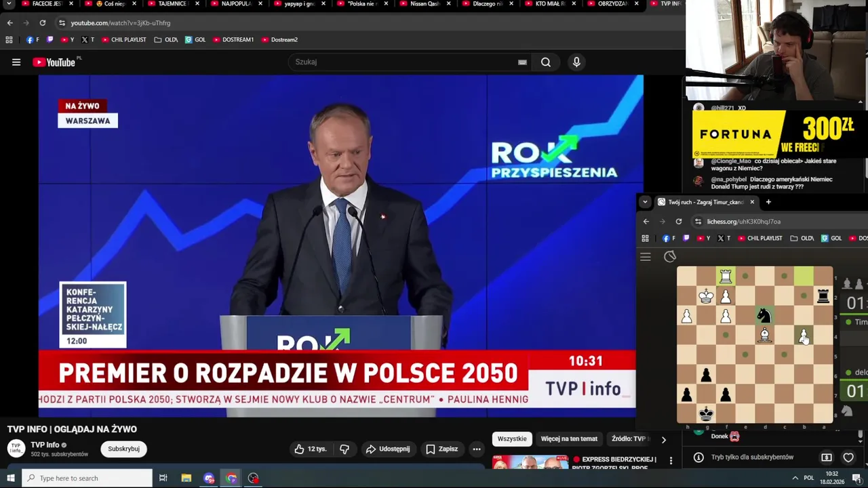This screenshot has width=868, height=488.
Task: Open the chat info icon beside subscriber-only notice
Action: pyautogui.click(x=698, y=457)
